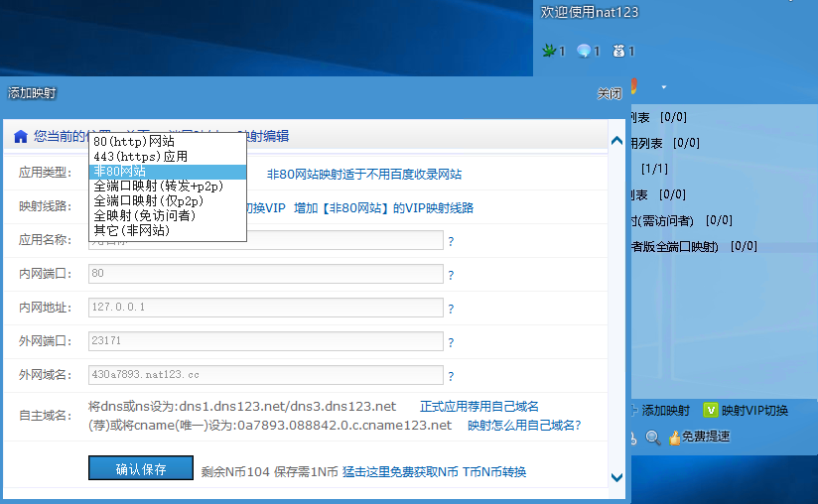Click the 非80网站映射适于不用百度收录网站 hint link
Viewport: 818px width, 504px height.
[364, 174]
